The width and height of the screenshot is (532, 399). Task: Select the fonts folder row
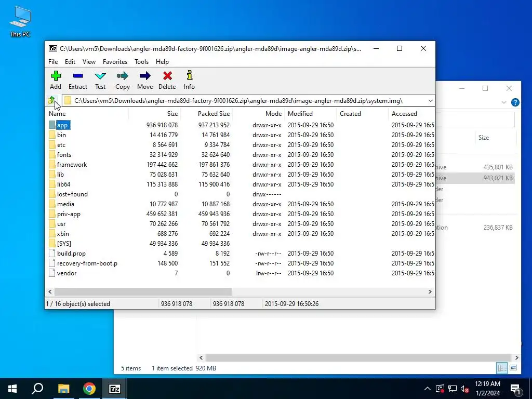[240, 155]
